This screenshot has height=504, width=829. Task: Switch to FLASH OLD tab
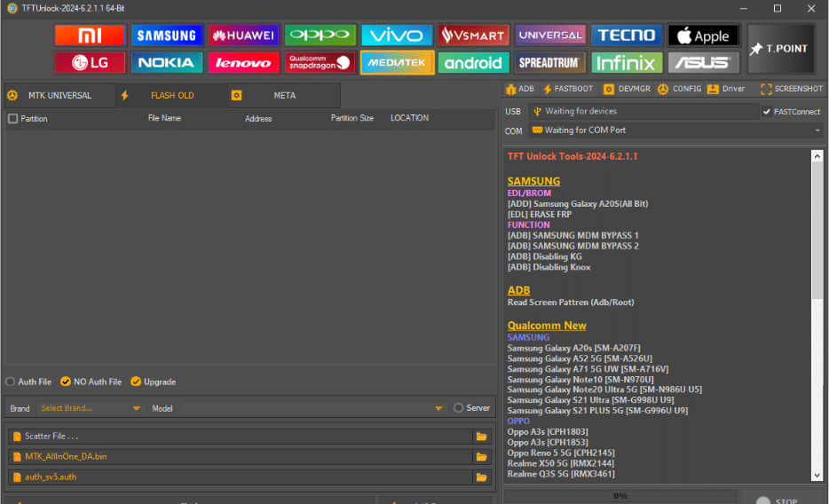(x=172, y=96)
